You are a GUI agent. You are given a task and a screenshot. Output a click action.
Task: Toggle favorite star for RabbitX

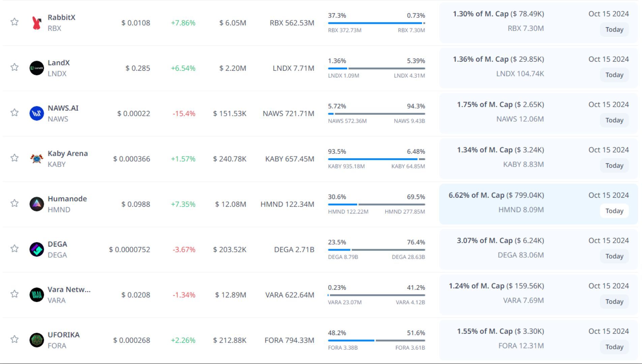pos(14,22)
